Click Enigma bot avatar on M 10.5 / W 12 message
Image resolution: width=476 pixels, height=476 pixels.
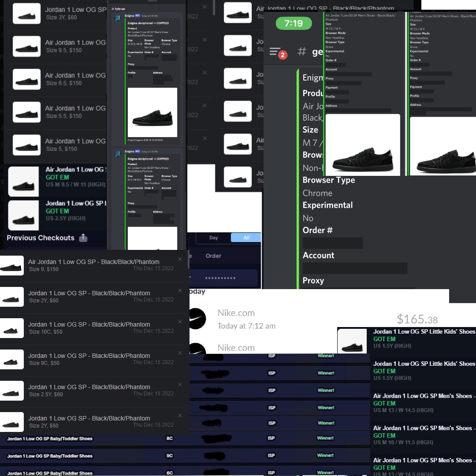pos(118,18)
